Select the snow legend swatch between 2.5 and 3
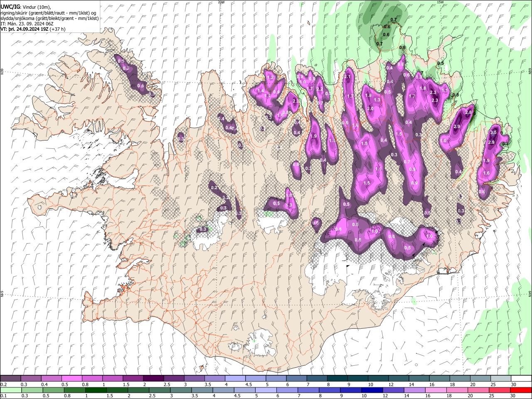 pyautogui.click(x=174, y=378)
